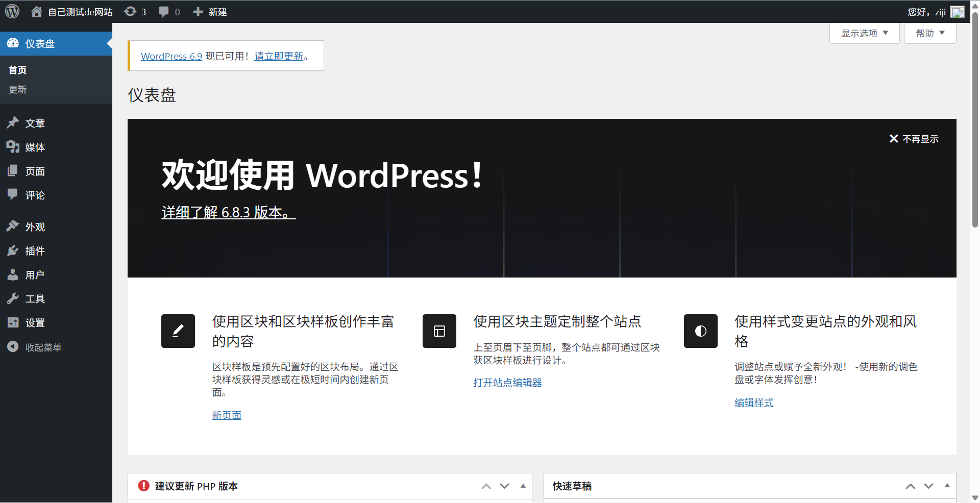The height and width of the screenshot is (503, 980).
Task: Toggle the 建议更新 PHP 版本 panel triangle
Action: tap(523, 486)
